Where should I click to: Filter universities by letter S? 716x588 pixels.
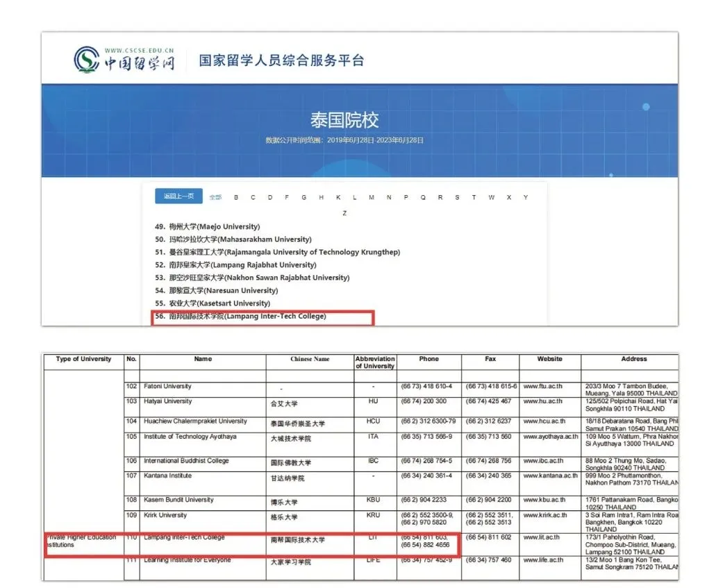457,197
